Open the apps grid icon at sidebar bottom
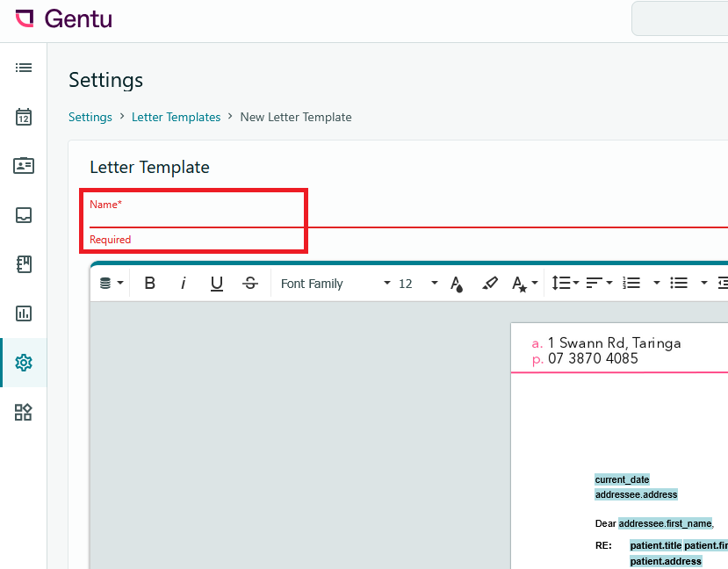The image size is (728, 569). click(24, 412)
